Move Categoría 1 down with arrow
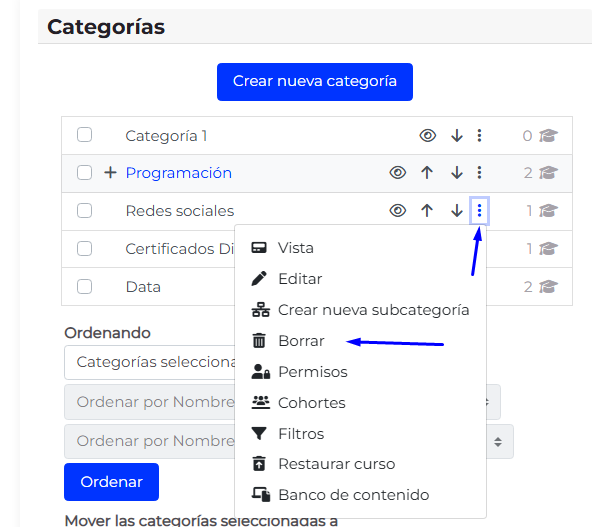The width and height of the screenshot is (606, 527). tap(457, 136)
